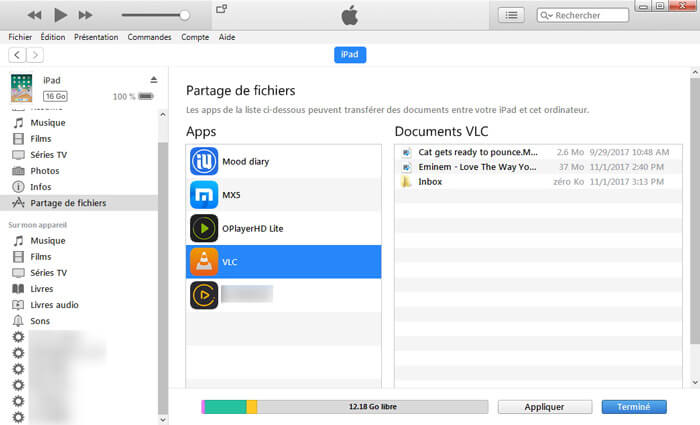
Task: Open the list view button
Action: tap(512, 15)
